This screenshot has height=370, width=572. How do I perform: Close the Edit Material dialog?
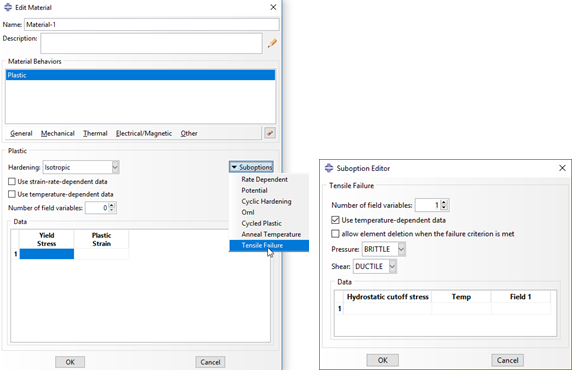273,7
